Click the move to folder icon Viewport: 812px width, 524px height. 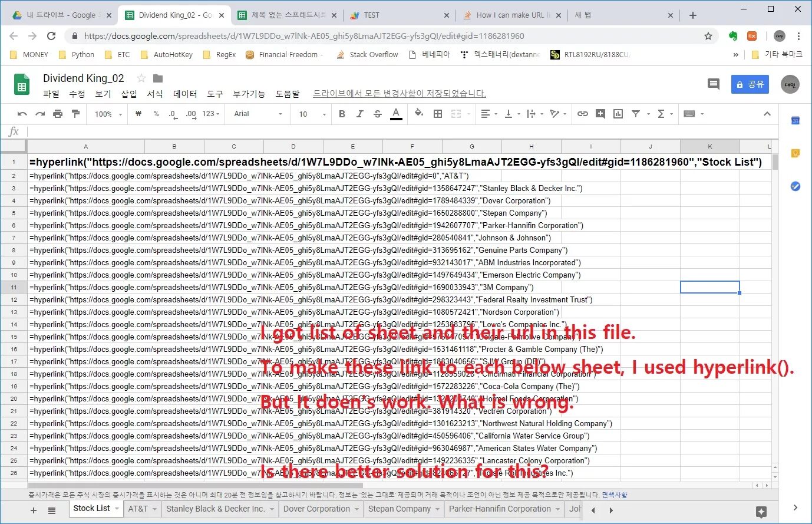[158, 78]
